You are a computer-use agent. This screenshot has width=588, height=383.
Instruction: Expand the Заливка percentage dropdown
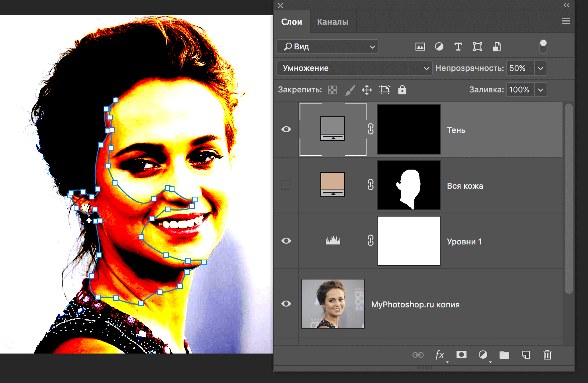coord(541,90)
